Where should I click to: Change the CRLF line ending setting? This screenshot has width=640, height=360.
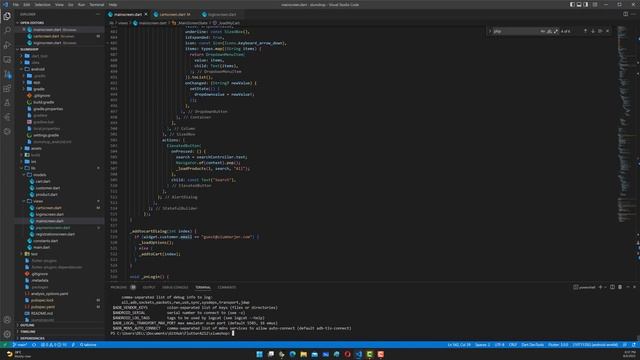click(513, 345)
